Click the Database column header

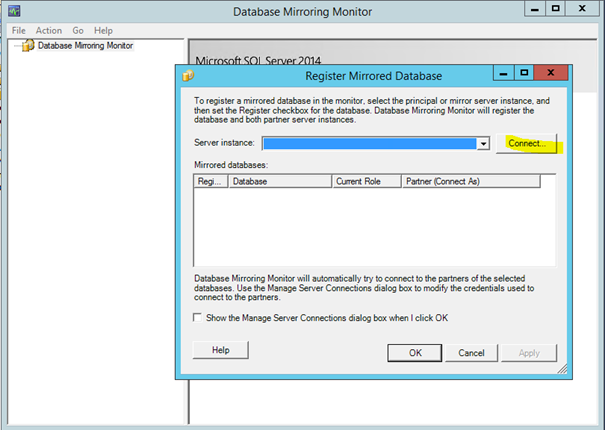click(x=279, y=182)
